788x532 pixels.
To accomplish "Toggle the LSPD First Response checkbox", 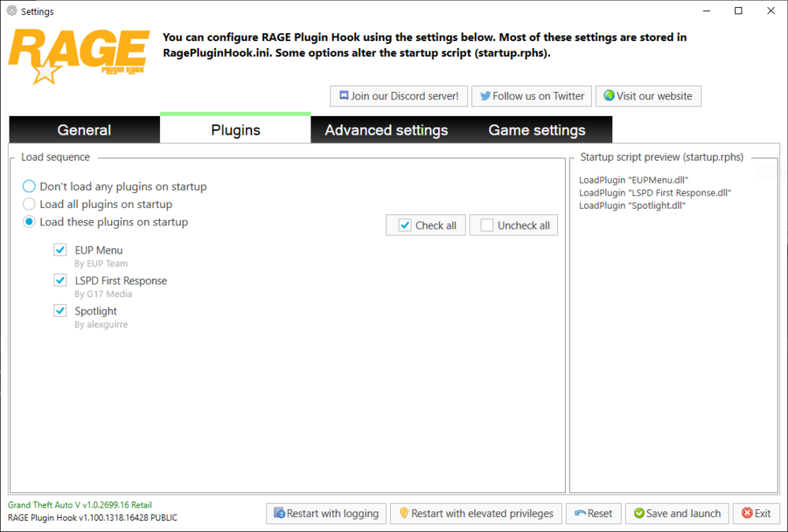I will tap(61, 281).
